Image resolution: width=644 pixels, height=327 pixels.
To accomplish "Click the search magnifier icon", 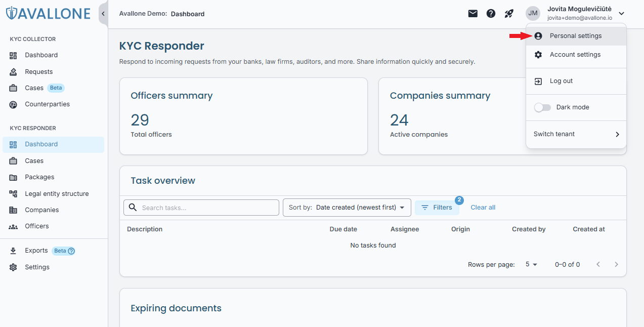I will [133, 208].
